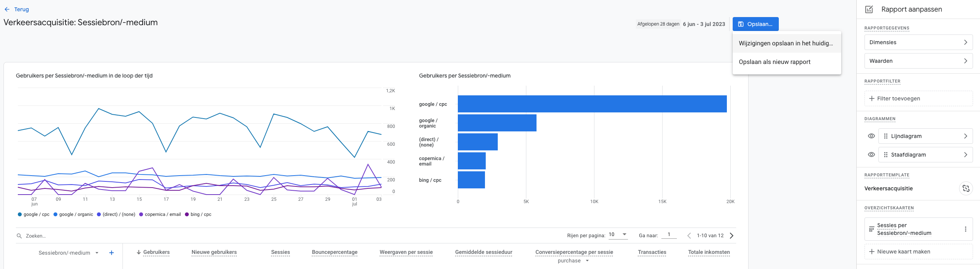Screen dimensions: 980x269
Task: Choose Opslaan als nieuw rapport
Action: pyautogui.click(x=775, y=62)
